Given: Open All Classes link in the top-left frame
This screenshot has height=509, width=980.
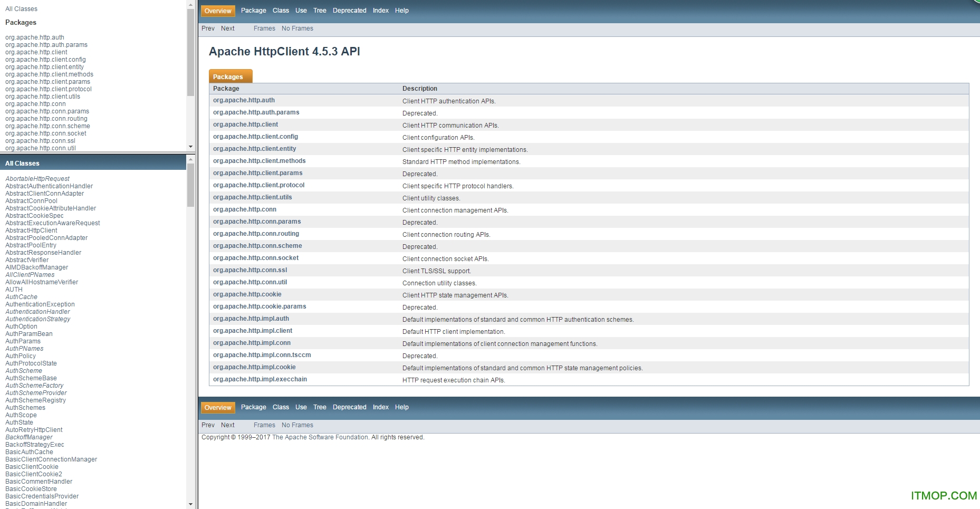Looking at the screenshot, I should point(21,9).
